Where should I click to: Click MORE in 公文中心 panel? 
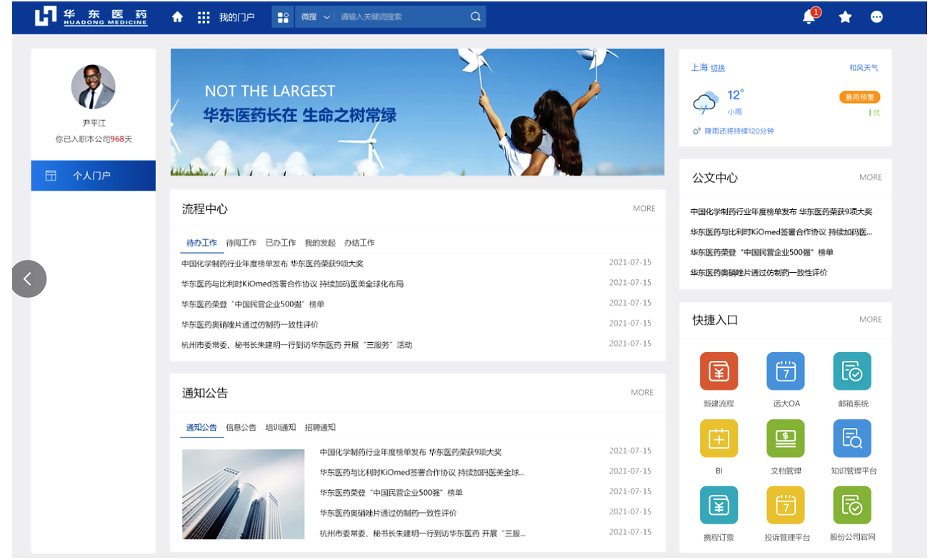click(x=870, y=177)
